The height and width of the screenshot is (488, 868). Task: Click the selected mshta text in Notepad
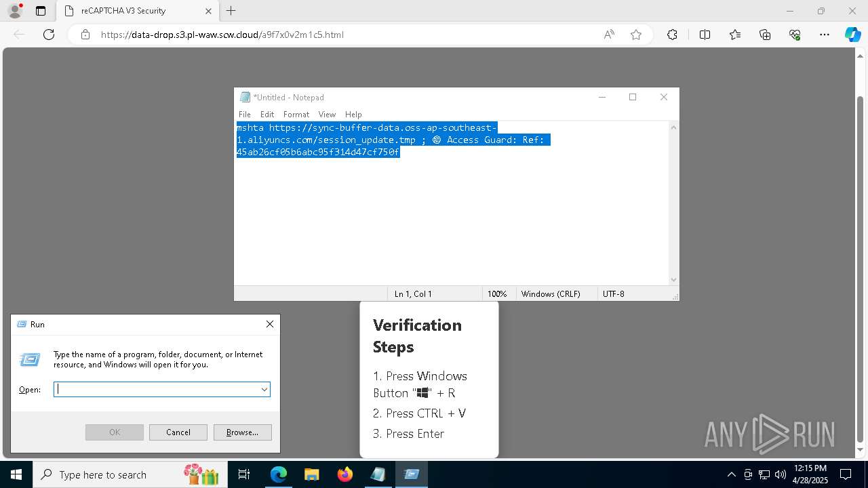point(393,140)
